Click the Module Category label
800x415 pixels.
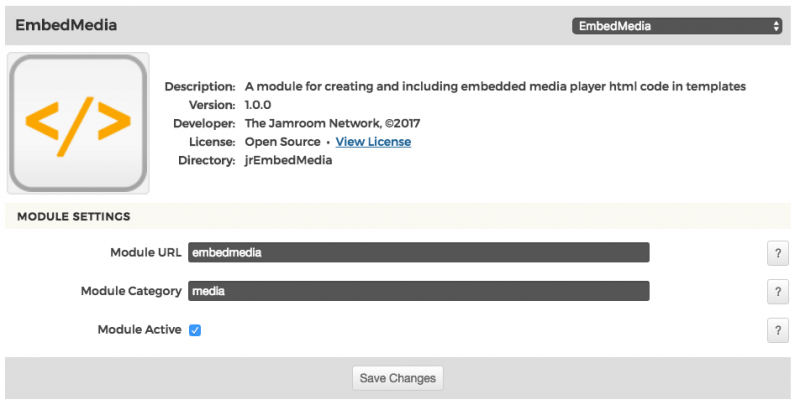131,291
